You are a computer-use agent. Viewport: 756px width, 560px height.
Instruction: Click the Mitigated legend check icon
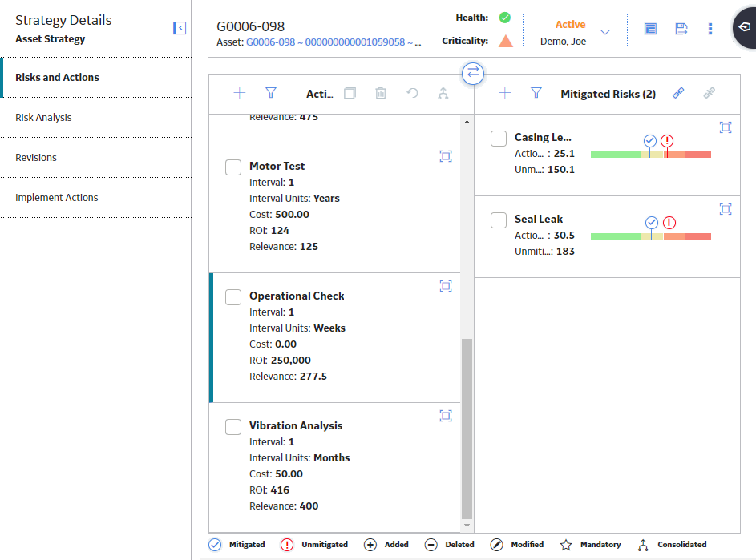(215, 545)
